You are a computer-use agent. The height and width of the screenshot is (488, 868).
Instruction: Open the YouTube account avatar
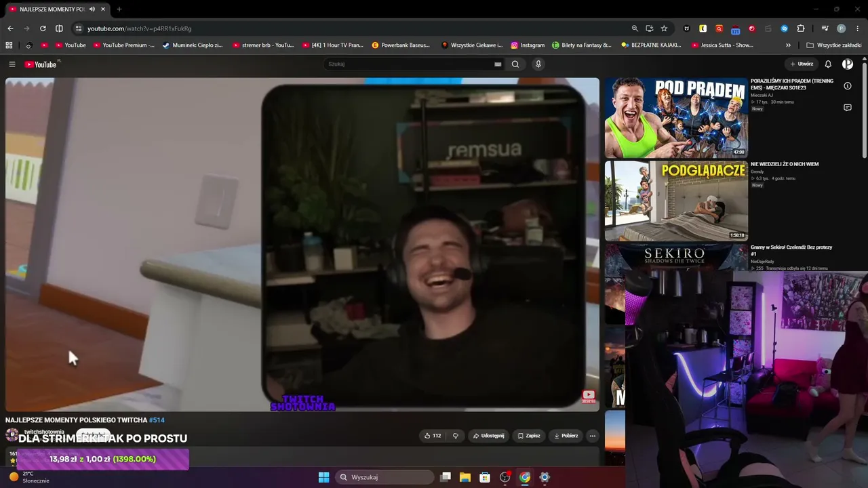click(x=848, y=64)
